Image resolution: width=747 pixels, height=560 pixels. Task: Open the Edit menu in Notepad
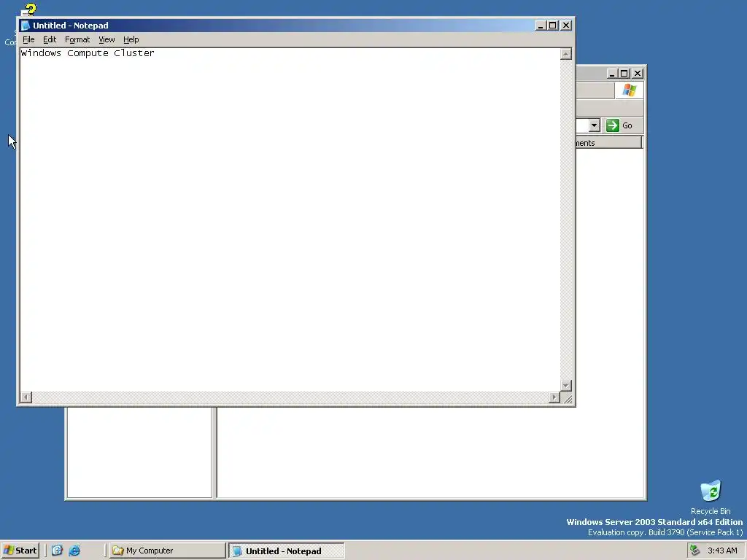[50, 39]
